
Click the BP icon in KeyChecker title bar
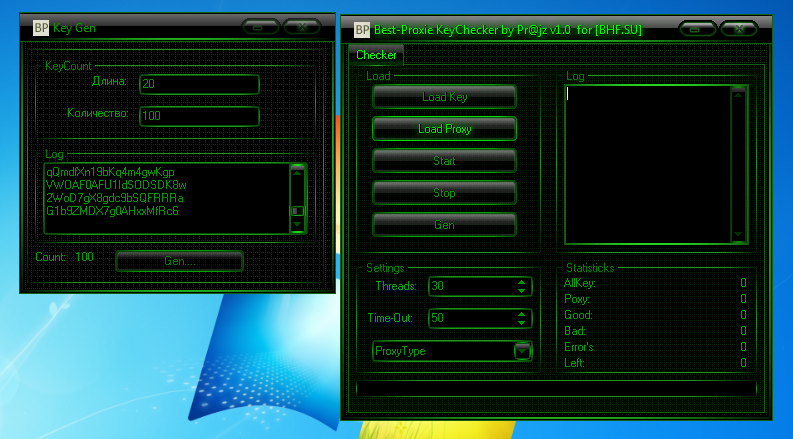click(362, 30)
